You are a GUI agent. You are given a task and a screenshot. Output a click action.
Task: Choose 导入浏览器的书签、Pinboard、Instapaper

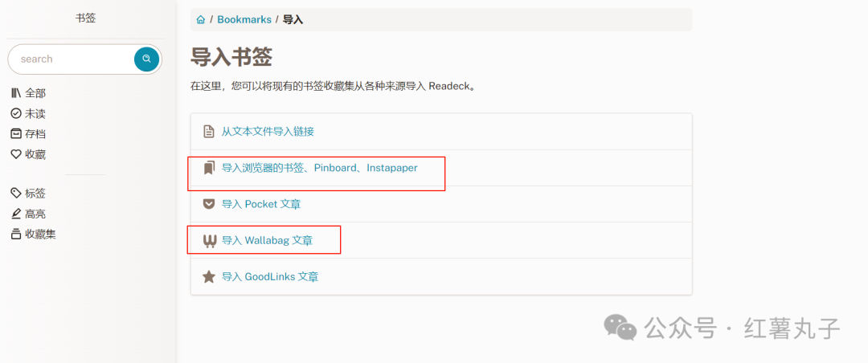319,168
